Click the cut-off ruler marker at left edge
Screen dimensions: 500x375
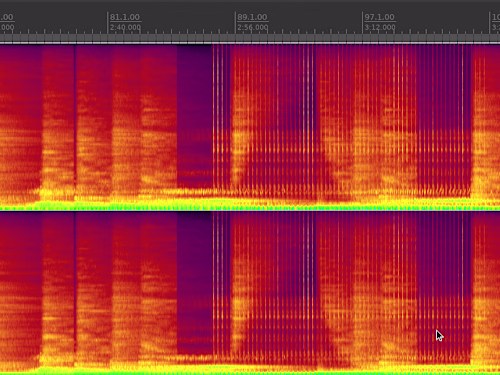pyautogui.click(x=7, y=17)
